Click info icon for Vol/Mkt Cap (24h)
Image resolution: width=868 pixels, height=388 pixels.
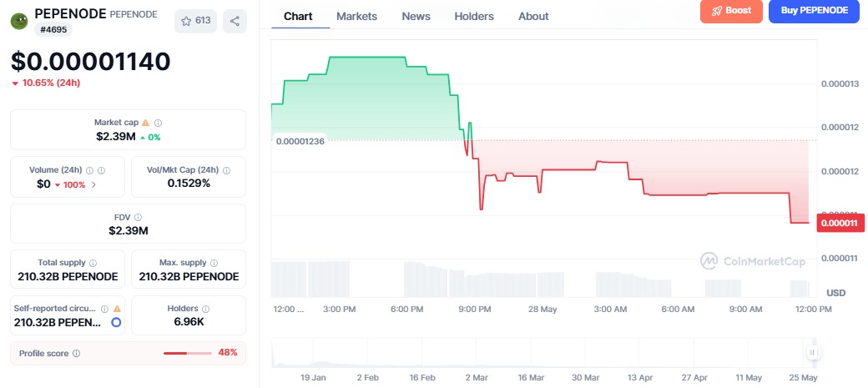[x=226, y=170]
